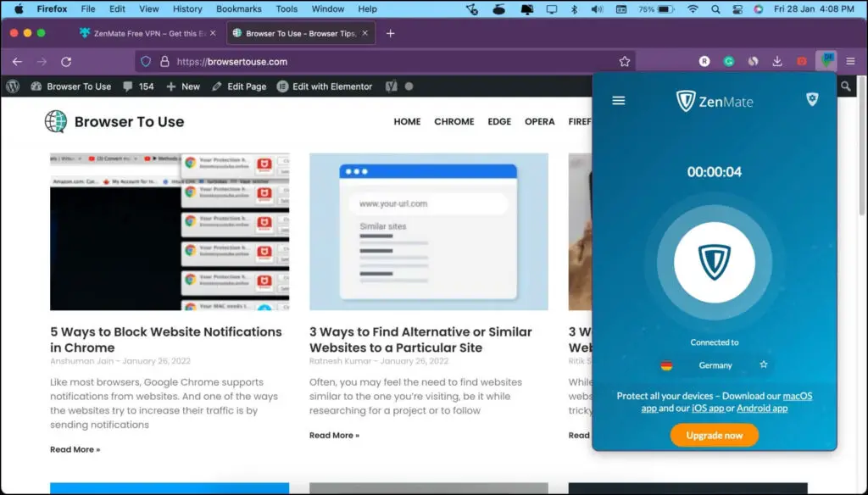Open the iOS app download link
The image size is (868, 495).
click(x=708, y=408)
